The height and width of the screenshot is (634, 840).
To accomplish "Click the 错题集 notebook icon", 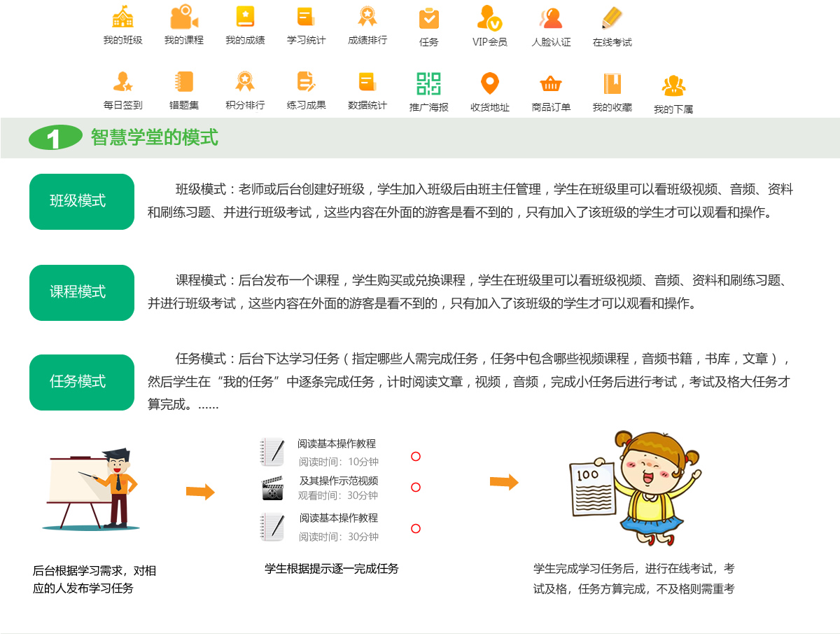I will pos(183,82).
